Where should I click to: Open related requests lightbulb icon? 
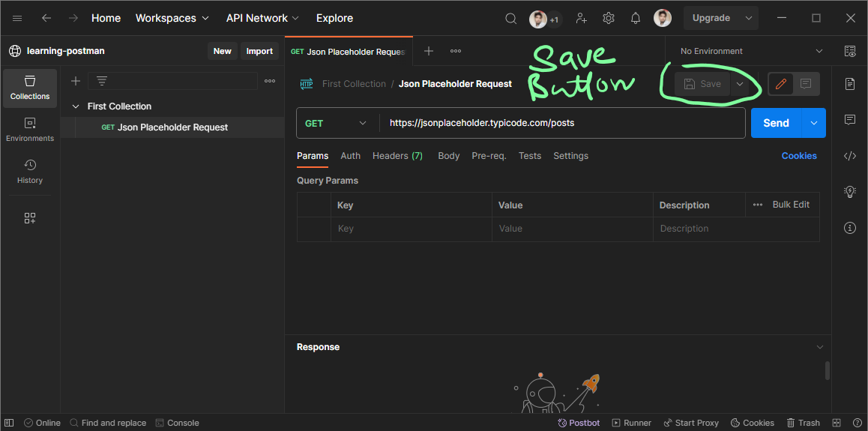850,192
